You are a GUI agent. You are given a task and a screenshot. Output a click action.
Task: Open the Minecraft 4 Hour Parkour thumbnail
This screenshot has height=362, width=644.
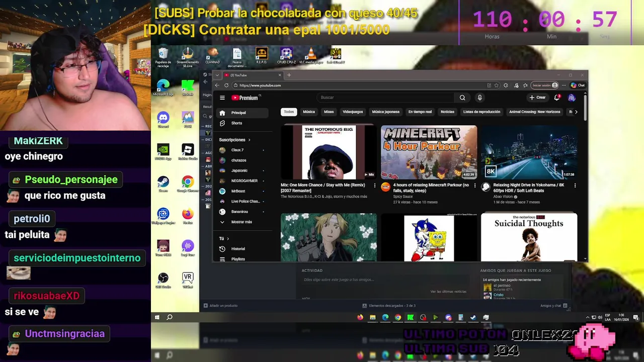[429, 152]
